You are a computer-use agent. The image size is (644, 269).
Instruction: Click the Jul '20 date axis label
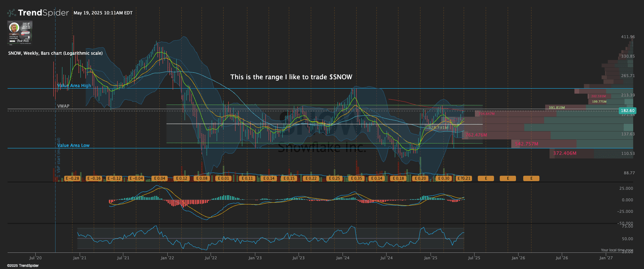click(x=35, y=258)
